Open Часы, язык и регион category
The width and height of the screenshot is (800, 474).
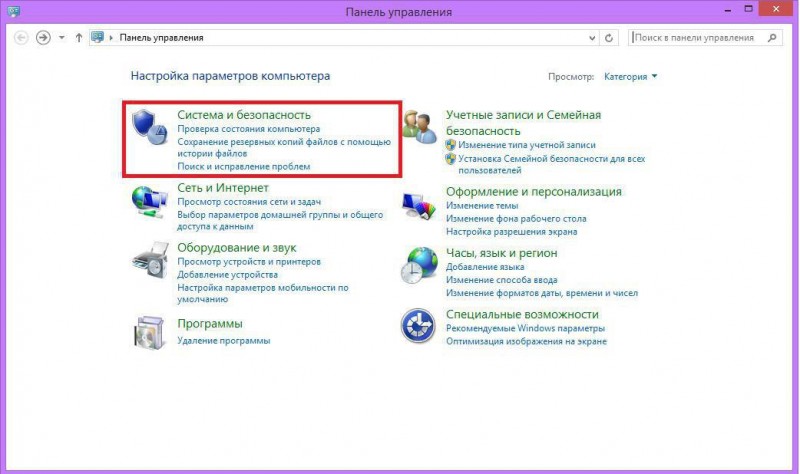coord(502,253)
